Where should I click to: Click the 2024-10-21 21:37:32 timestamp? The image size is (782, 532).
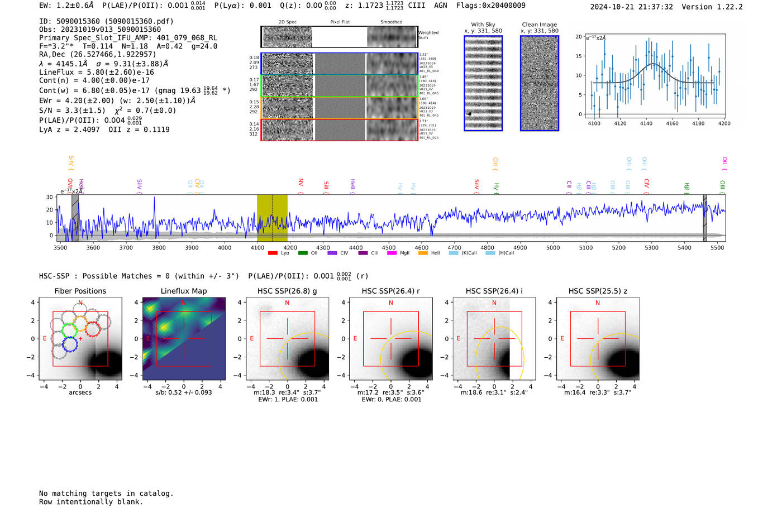point(632,7)
